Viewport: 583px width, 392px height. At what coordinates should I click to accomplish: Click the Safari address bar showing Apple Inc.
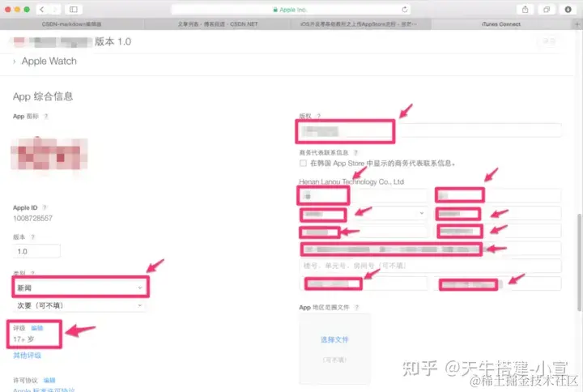[x=291, y=9]
